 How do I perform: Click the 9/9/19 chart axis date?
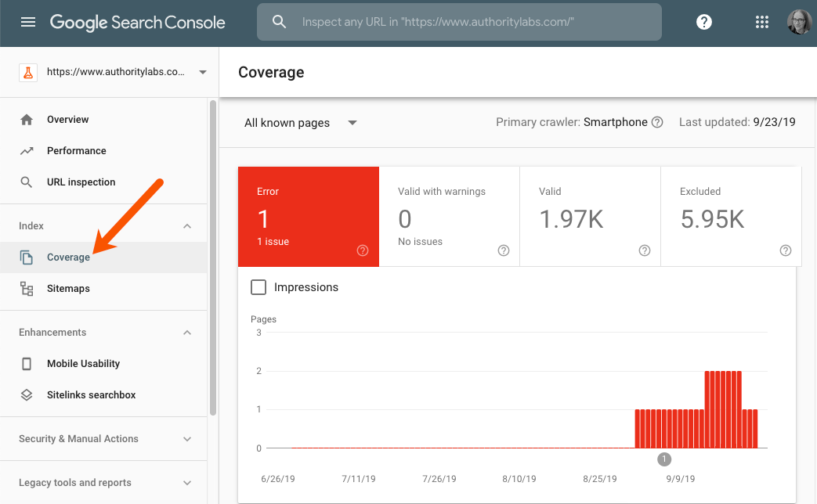[x=681, y=479]
